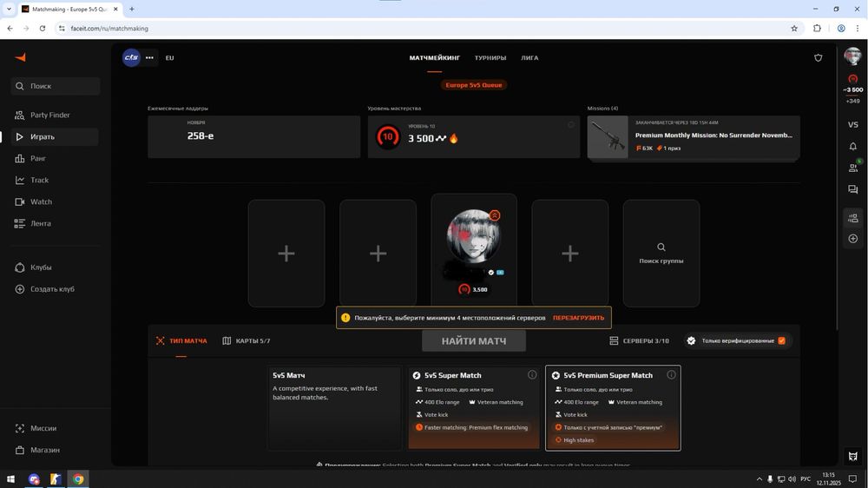Open profile avatar at top right

click(x=852, y=56)
